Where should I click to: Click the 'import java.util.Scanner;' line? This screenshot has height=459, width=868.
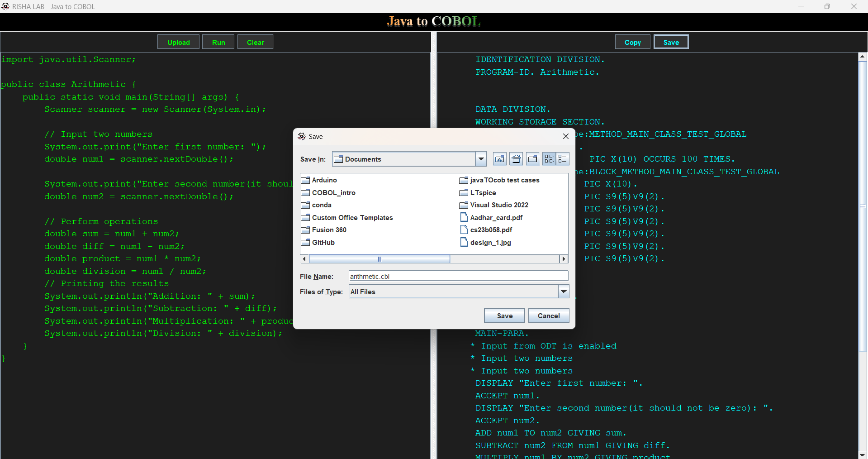point(68,59)
